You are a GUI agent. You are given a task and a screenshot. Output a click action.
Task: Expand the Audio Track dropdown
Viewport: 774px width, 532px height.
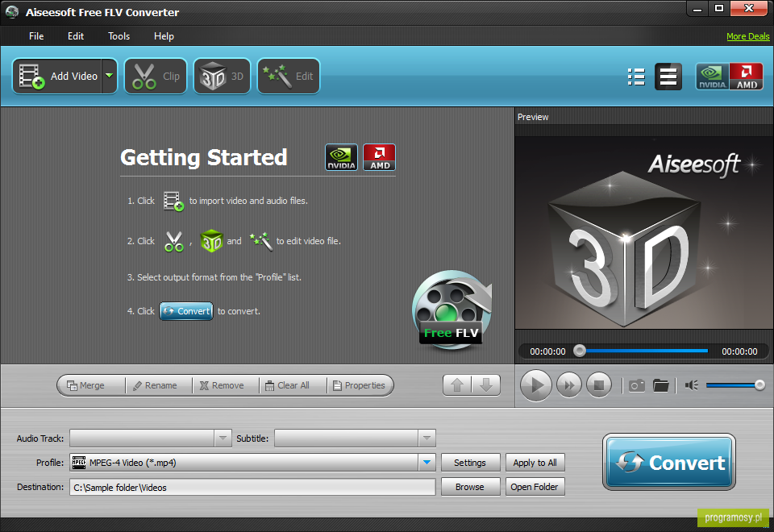tap(223, 438)
